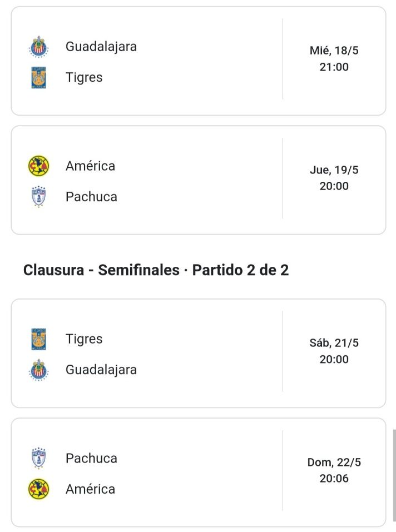The height and width of the screenshot is (532, 396).
Task: Tap the Dom, 22/5 20:06 match time
Action: point(334,470)
